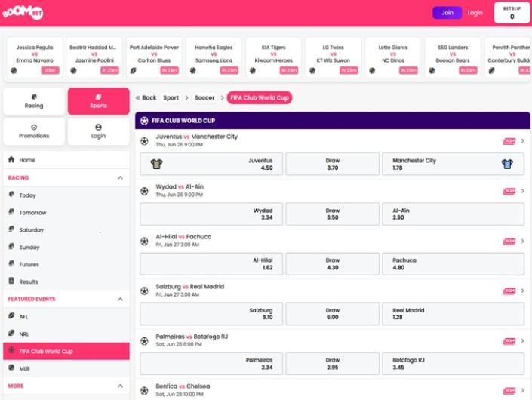Go Back using breadcrumb link

(x=146, y=98)
